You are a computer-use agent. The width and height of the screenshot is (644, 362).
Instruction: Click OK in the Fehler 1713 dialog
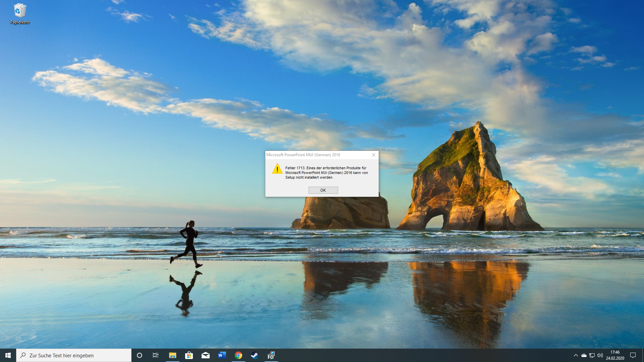tap(323, 190)
